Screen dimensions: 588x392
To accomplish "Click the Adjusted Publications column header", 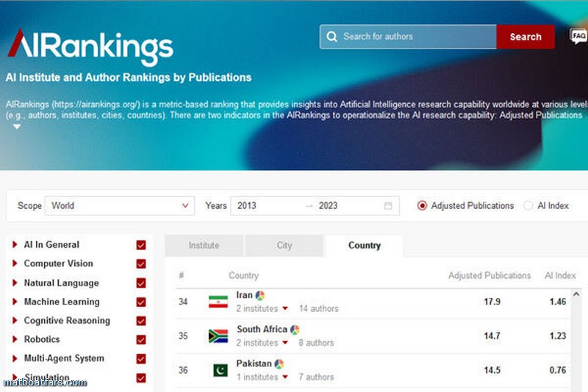I will click(490, 275).
